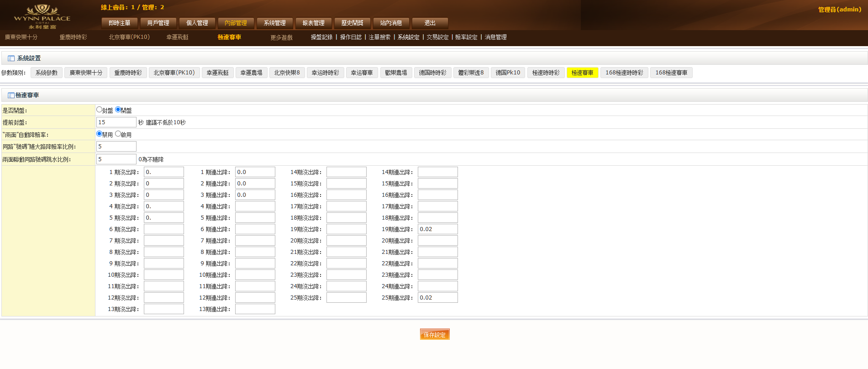Select the 開盤 radio button
868x369 pixels.
pyautogui.click(x=118, y=110)
